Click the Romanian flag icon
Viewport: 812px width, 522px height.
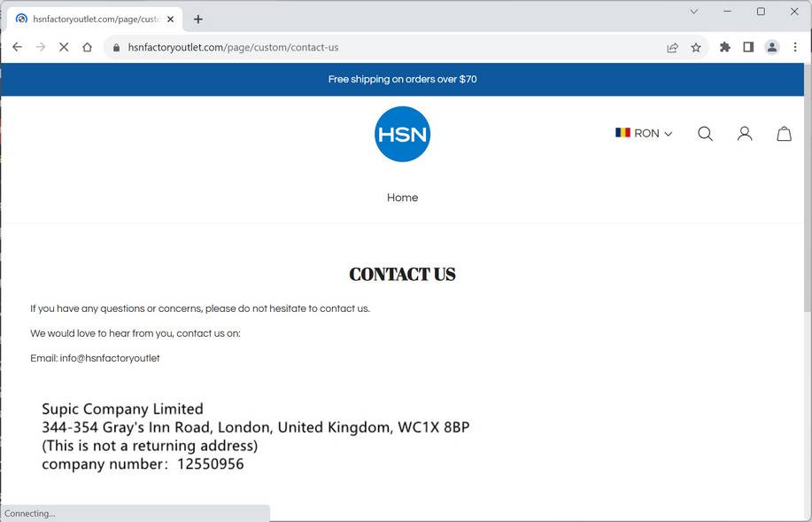pos(623,133)
